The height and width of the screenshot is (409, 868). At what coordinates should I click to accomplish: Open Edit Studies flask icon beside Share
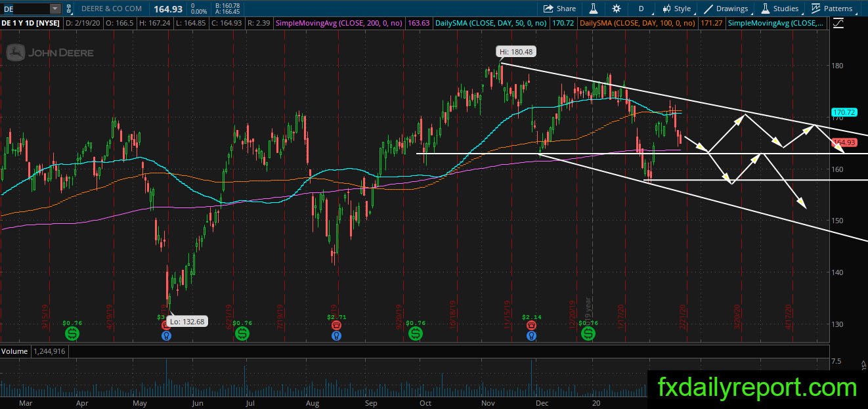point(593,9)
